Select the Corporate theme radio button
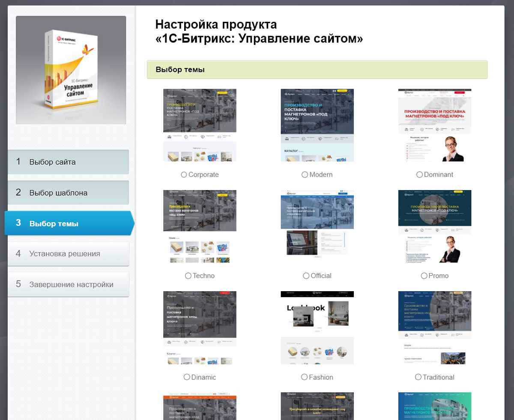 click(x=184, y=175)
